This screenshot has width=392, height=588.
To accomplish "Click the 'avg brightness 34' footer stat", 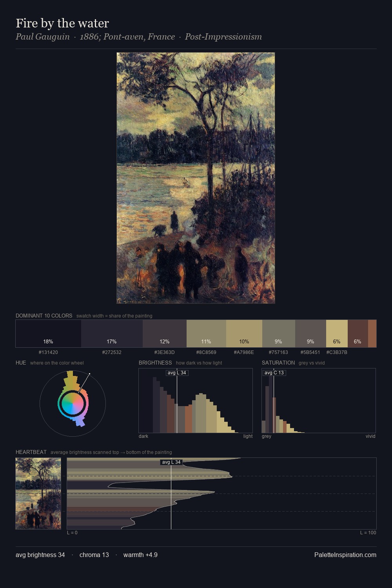I will (x=40, y=555).
